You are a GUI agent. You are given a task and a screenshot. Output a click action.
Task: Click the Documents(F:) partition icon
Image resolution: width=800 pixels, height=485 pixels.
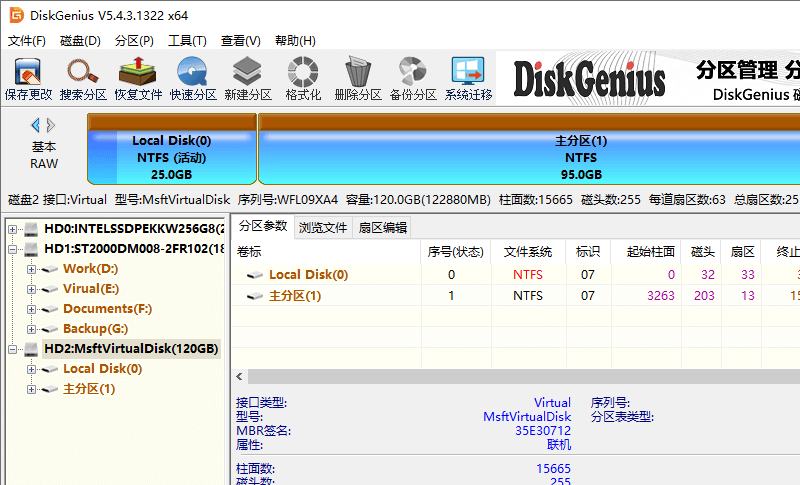click(49, 309)
